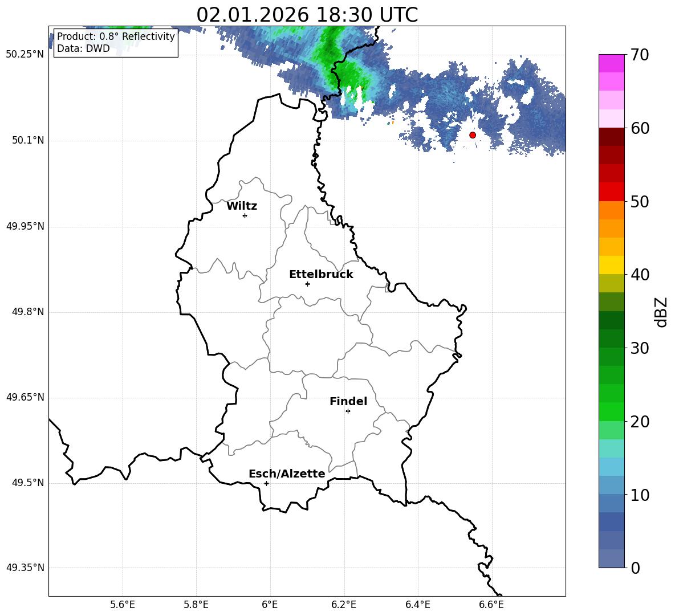
Task: Click the 'Data: DWD' text
Action: point(83,48)
